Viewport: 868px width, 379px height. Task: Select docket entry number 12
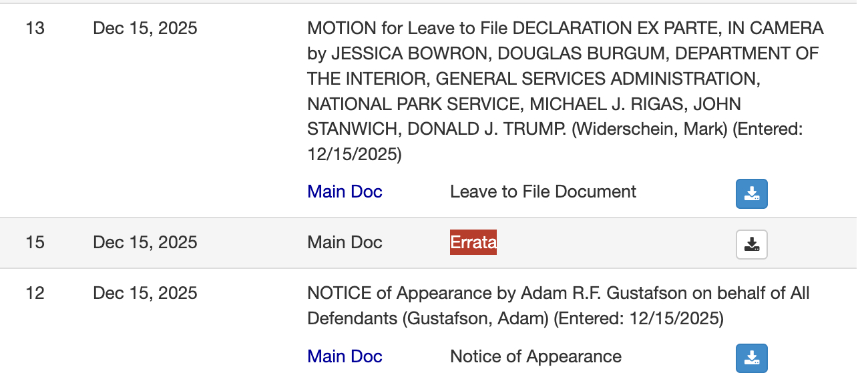click(x=35, y=293)
